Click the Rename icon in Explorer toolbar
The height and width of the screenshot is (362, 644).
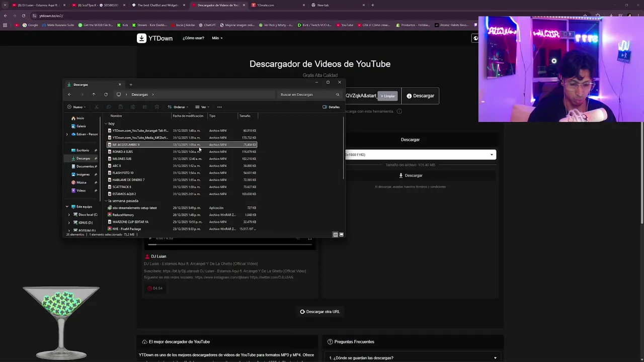click(133, 107)
